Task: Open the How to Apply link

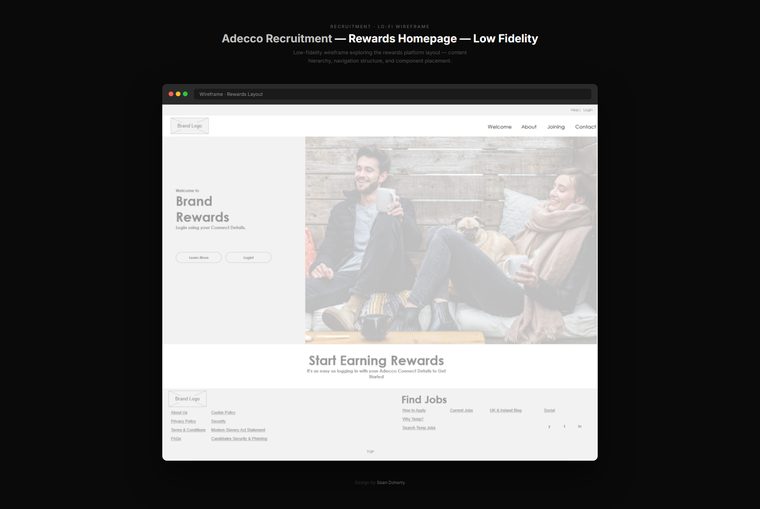Action: 414,411
